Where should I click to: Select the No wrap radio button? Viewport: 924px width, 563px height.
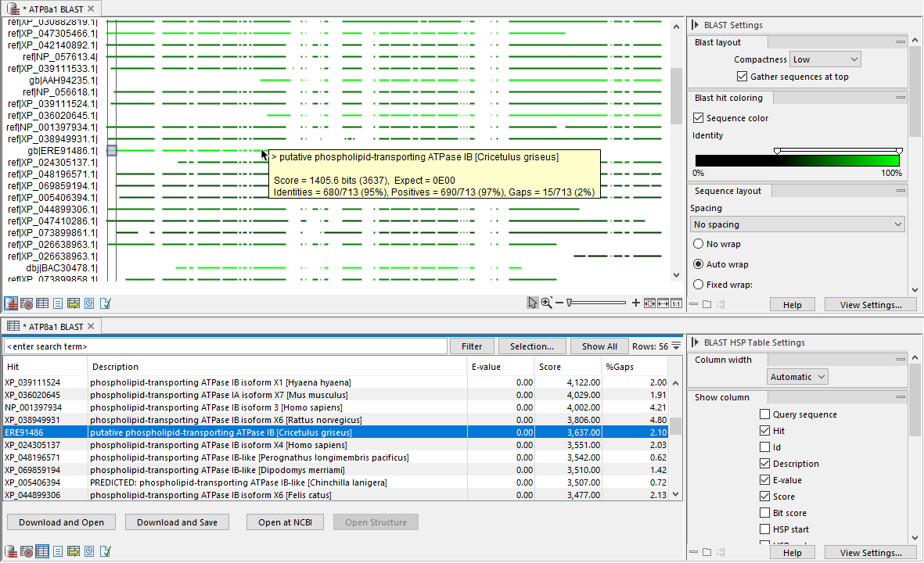pos(698,244)
